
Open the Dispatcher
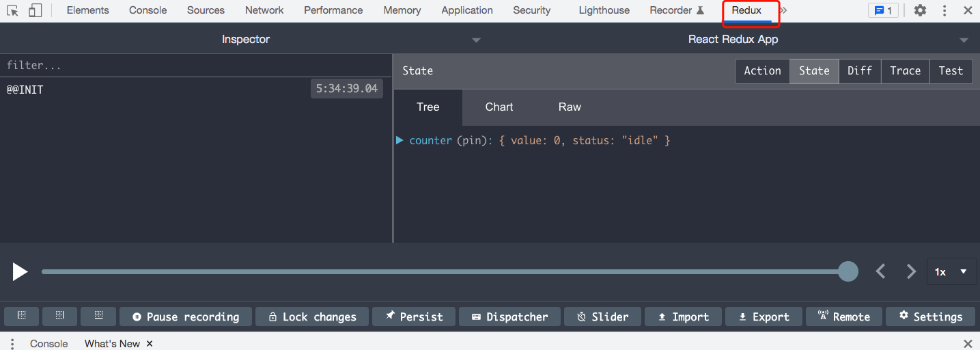tap(509, 317)
